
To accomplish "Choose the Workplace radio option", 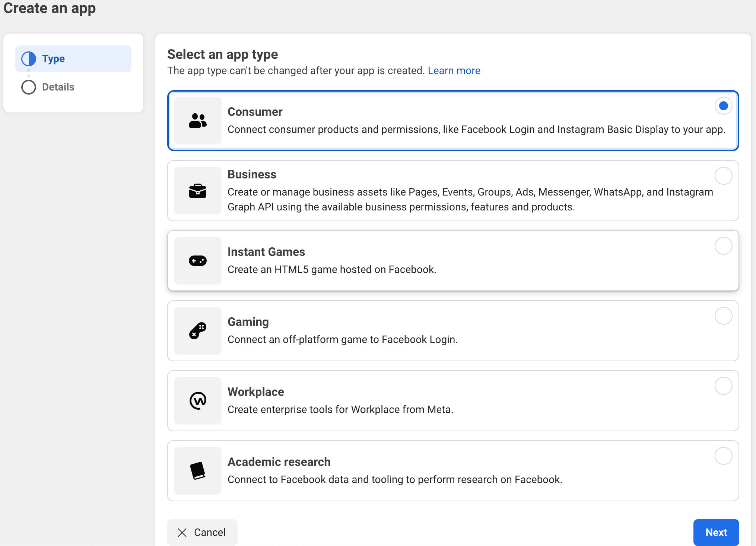I will click(723, 386).
